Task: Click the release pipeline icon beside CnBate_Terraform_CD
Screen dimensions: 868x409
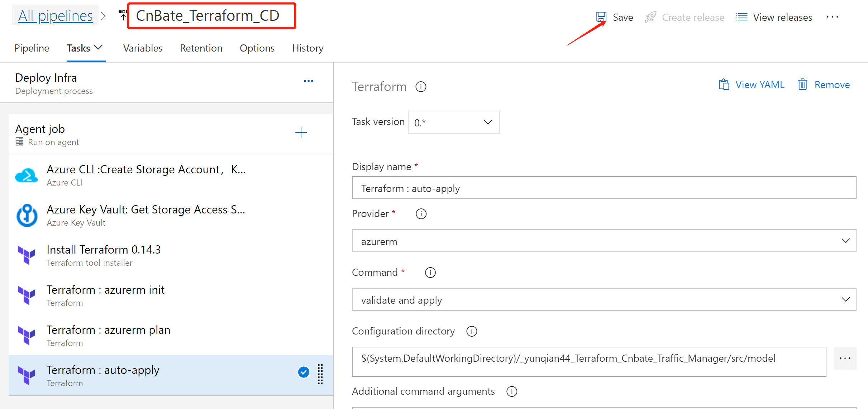Action: 123,15
